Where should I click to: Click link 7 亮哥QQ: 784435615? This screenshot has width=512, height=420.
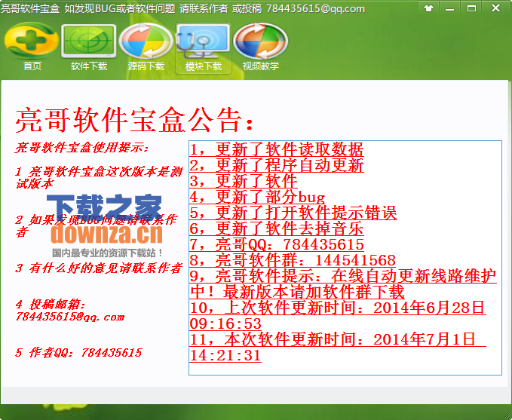click(x=277, y=244)
